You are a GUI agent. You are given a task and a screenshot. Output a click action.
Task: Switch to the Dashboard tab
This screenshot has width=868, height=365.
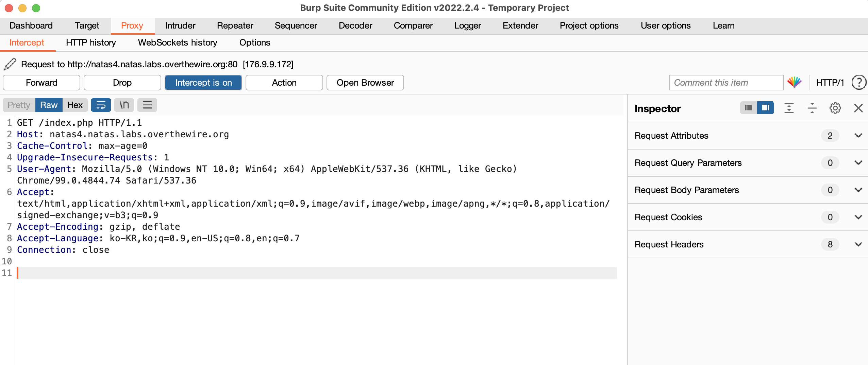[31, 26]
